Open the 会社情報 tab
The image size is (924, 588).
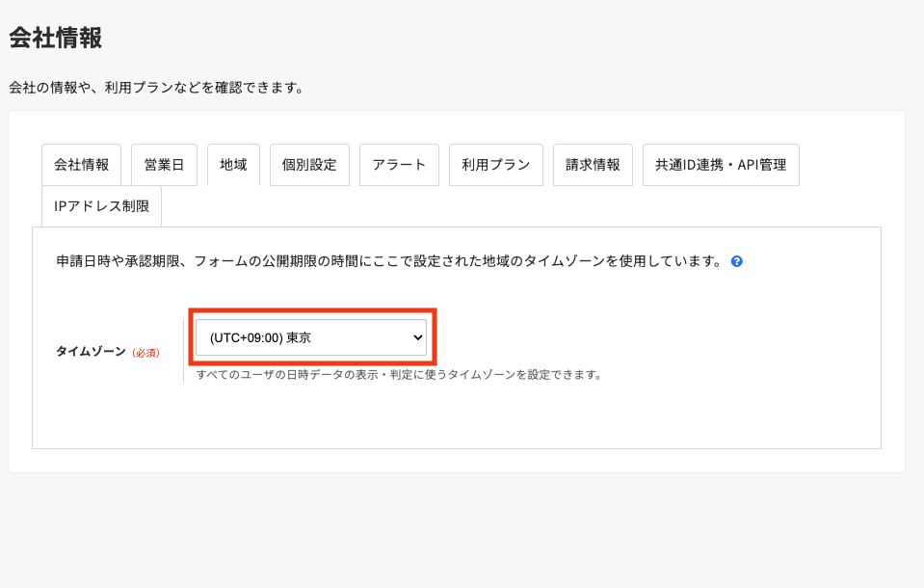pyautogui.click(x=81, y=165)
